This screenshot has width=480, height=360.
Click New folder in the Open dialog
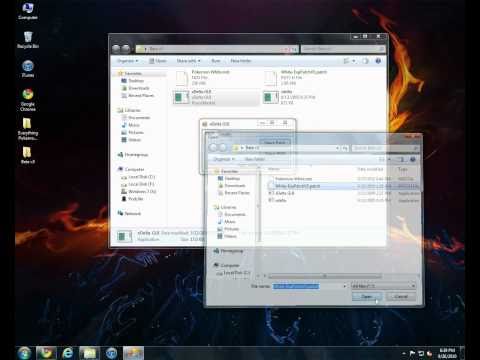(x=254, y=159)
